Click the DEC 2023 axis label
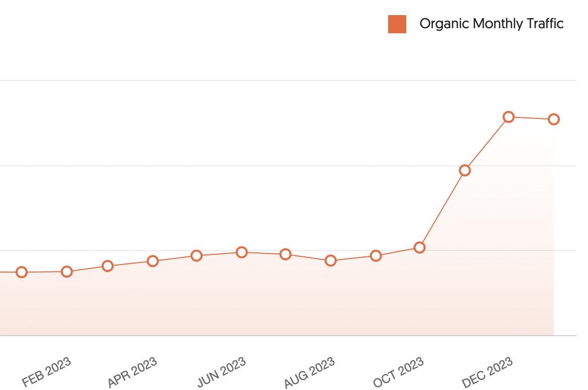The height and width of the screenshot is (390, 588). click(x=487, y=372)
